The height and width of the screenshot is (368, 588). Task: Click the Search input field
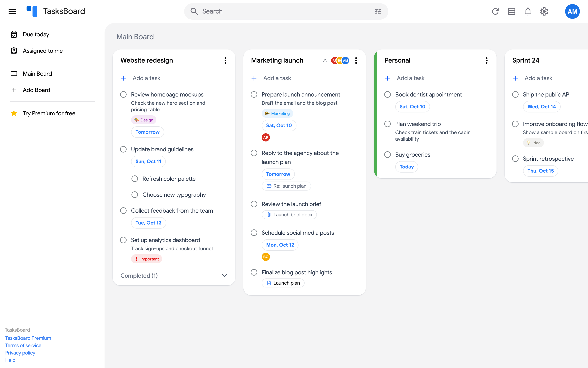click(x=286, y=11)
